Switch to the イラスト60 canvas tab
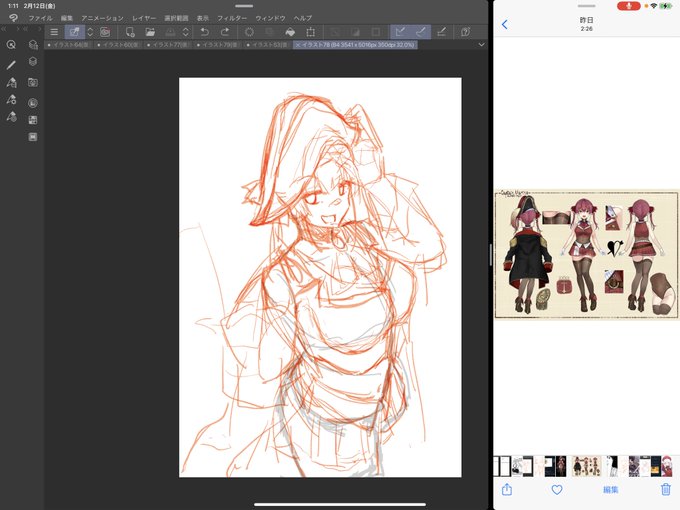Image resolution: width=680 pixels, height=510 pixels. coord(118,45)
